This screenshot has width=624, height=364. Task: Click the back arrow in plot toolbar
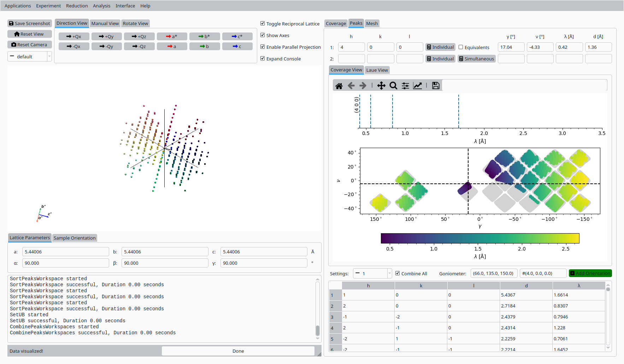point(351,86)
